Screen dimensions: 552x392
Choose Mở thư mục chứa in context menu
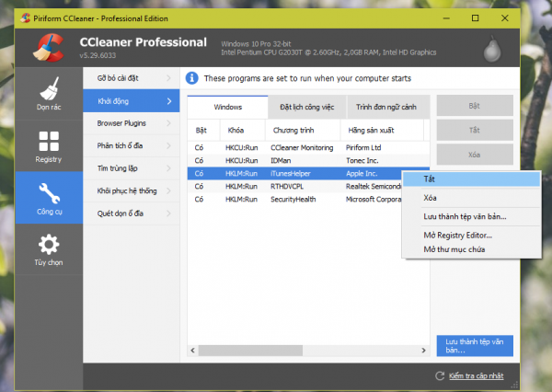tap(471, 249)
